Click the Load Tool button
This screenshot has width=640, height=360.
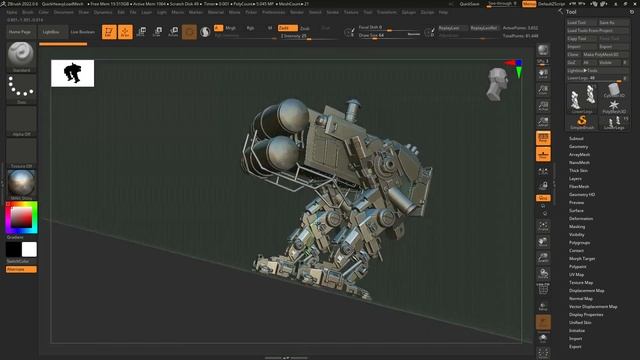[x=582, y=22]
